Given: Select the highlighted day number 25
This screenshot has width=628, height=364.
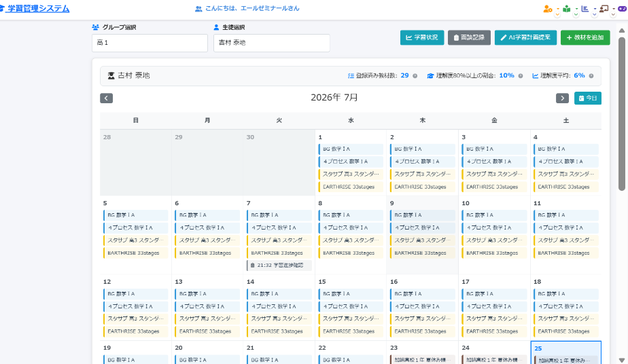Looking at the screenshot, I should coord(538,349).
